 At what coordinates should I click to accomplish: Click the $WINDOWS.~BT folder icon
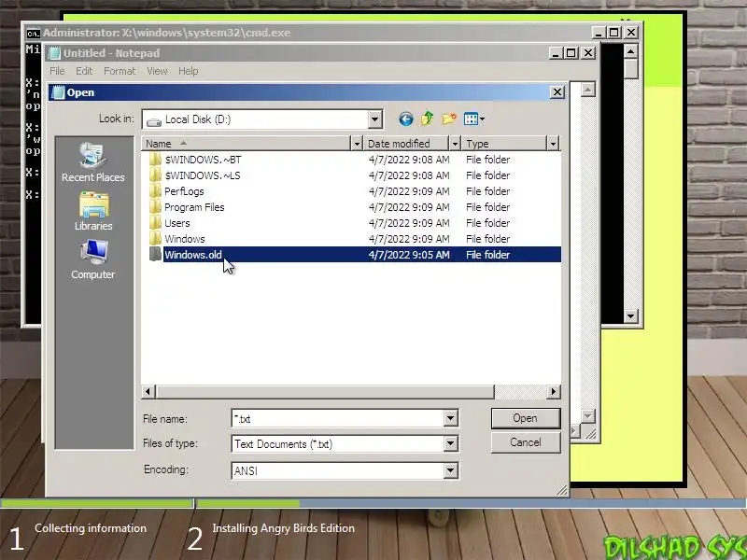[155, 159]
